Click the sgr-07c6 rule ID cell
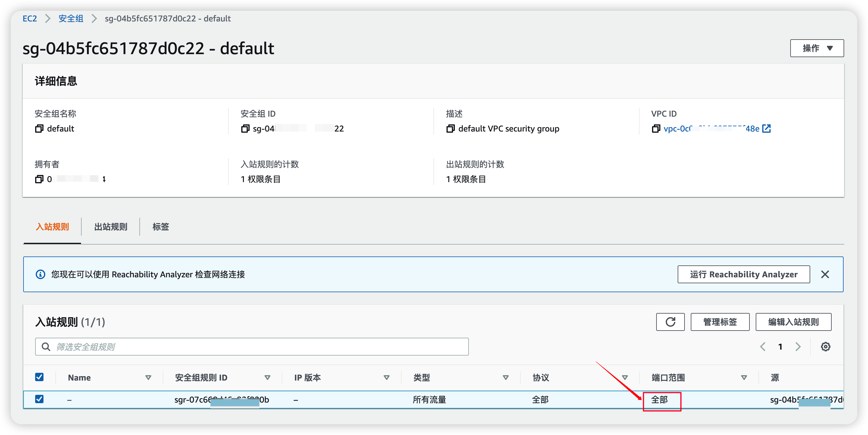The width and height of the screenshot is (868, 435). (x=222, y=400)
